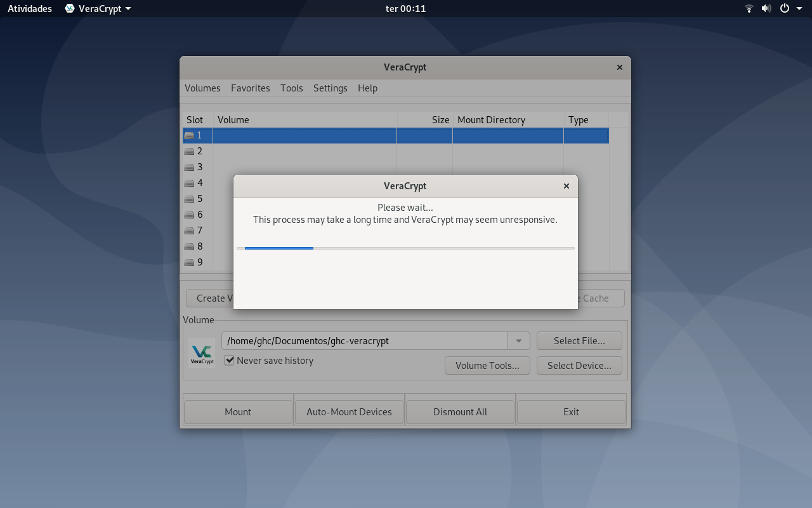Click the Size column header

tap(425, 120)
